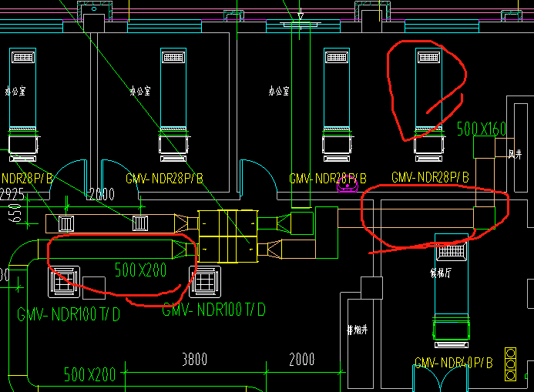
Task: Select the magenta symbol overlapping the GMV-NDR28P/B label
Action: pyautogui.click(x=348, y=185)
